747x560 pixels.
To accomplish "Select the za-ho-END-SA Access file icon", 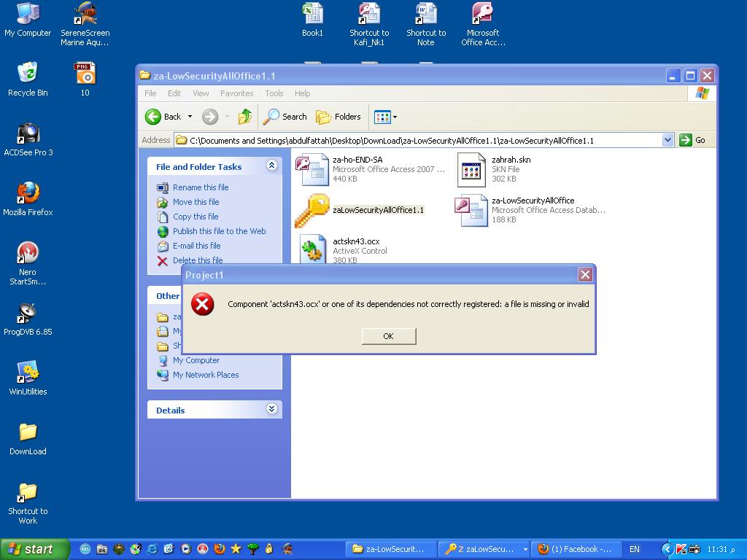I will (312, 169).
